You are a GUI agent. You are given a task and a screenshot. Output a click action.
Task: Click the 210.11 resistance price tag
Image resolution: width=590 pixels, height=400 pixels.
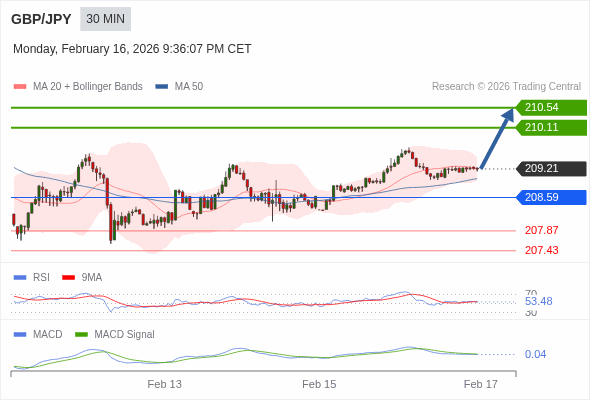(551, 128)
